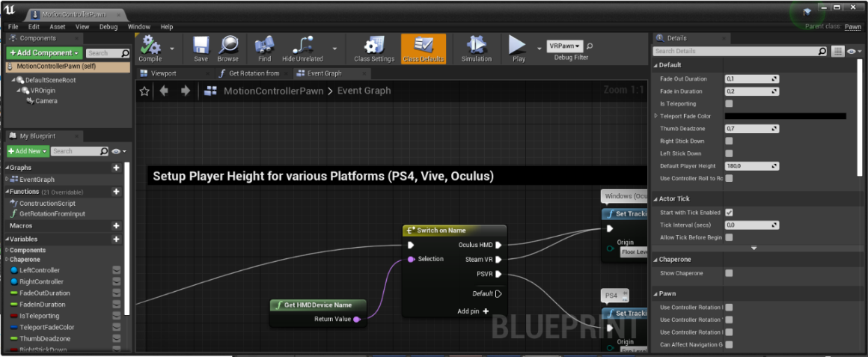The height and width of the screenshot is (357, 868).
Task: Switch to the Viewport tab
Action: pos(164,73)
